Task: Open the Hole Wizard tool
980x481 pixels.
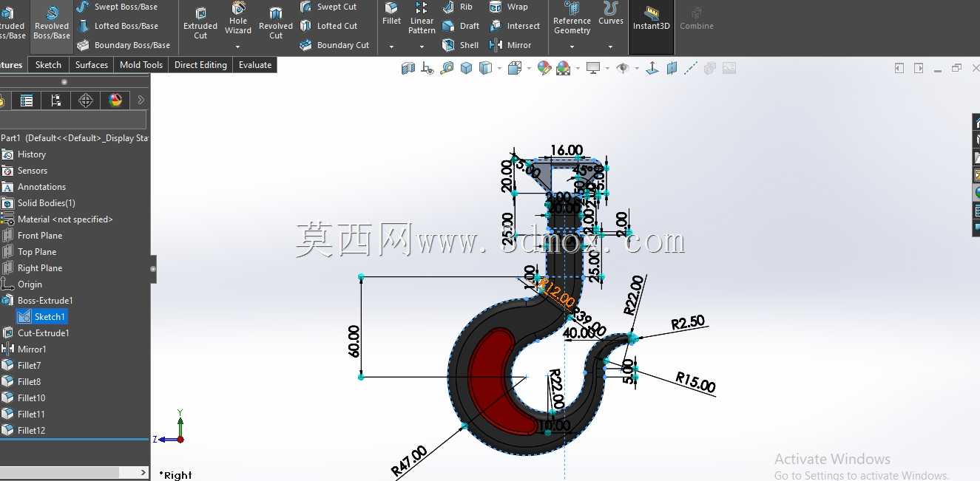Action: pyautogui.click(x=238, y=18)
